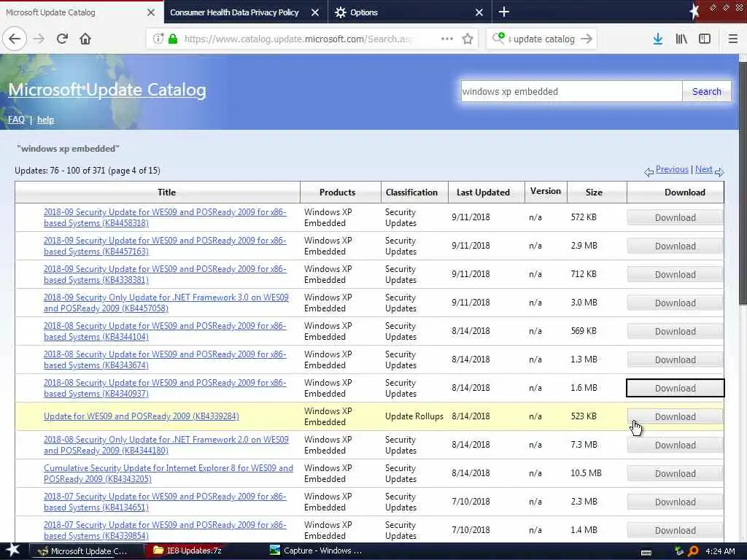The image size is (747, 560).
Task: Sort results by Size column
Action: pyautogui.click(x=594, y=192)
